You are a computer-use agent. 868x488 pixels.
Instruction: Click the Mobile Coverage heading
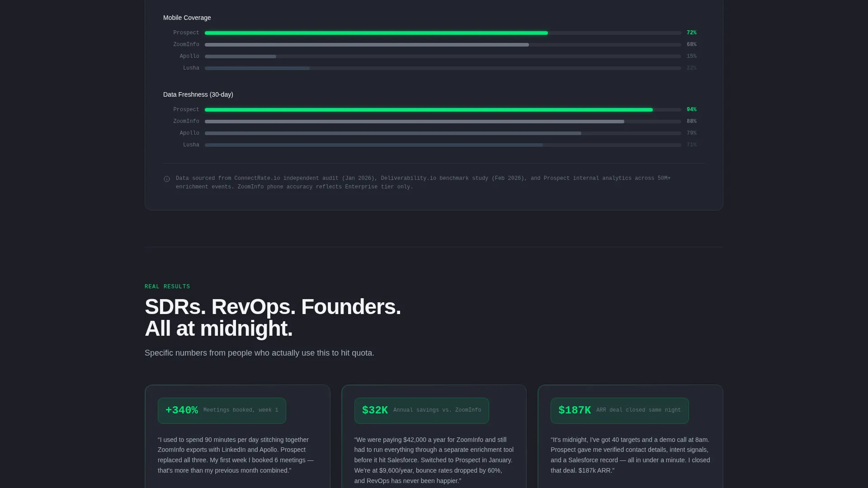(x=187, y=18)
